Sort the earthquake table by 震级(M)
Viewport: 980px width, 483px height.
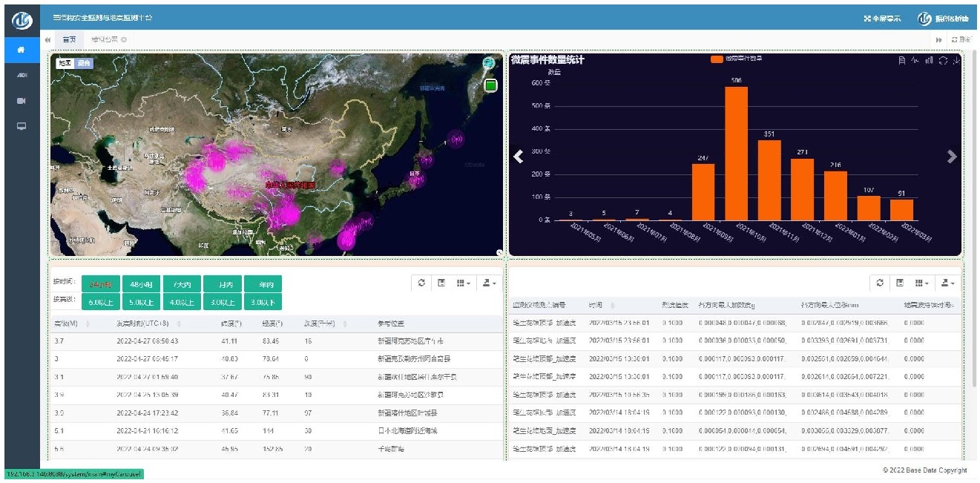72,323
